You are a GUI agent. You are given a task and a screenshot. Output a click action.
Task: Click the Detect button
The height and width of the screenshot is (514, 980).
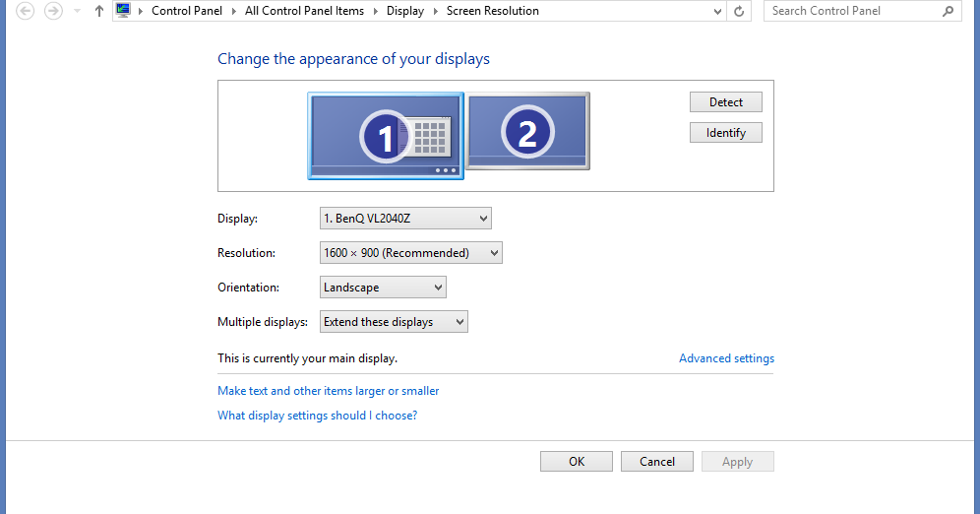coord(725,102)
